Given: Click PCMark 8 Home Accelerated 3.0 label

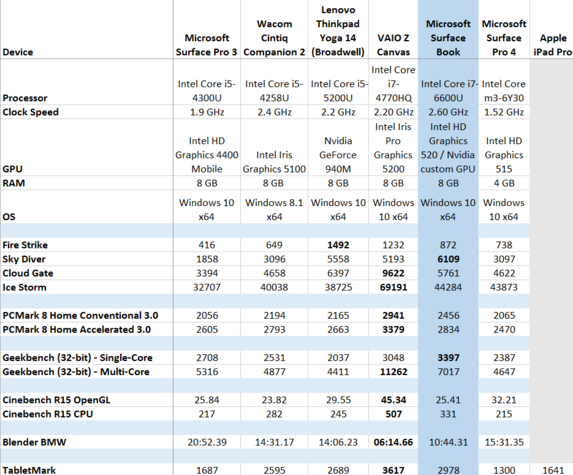Looking at the screenshot, I should pyautogui.click(x=76, y=330).
